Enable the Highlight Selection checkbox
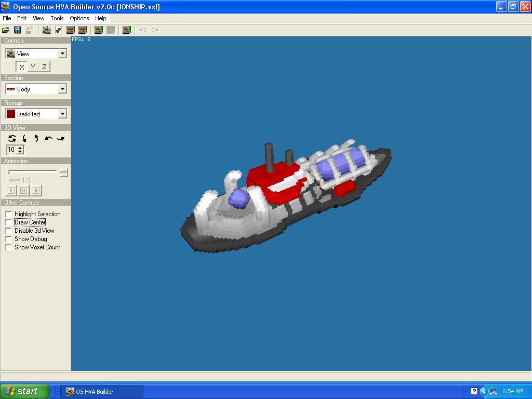The width and height of the screenshot is (532, 399). click(x=8, y=214)
